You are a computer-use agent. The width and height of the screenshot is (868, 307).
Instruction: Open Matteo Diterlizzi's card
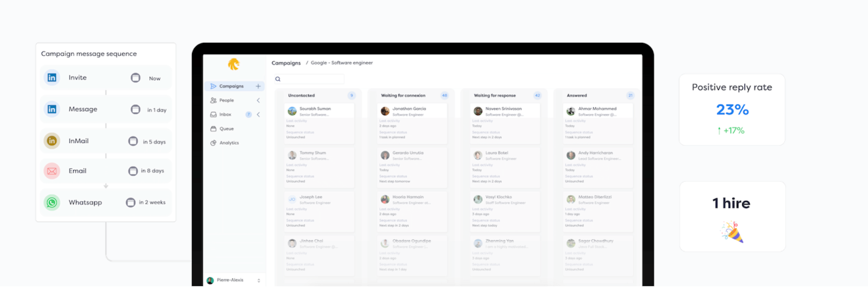point(598,212)
